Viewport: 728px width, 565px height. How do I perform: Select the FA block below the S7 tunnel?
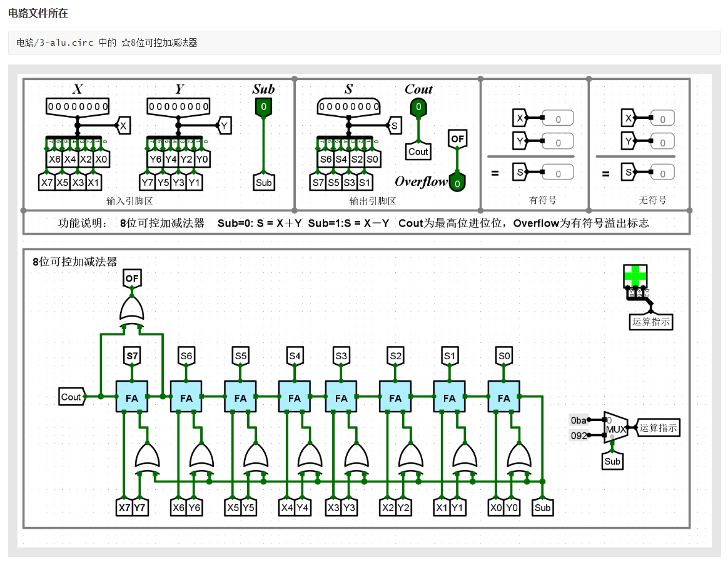coord(132,397)
